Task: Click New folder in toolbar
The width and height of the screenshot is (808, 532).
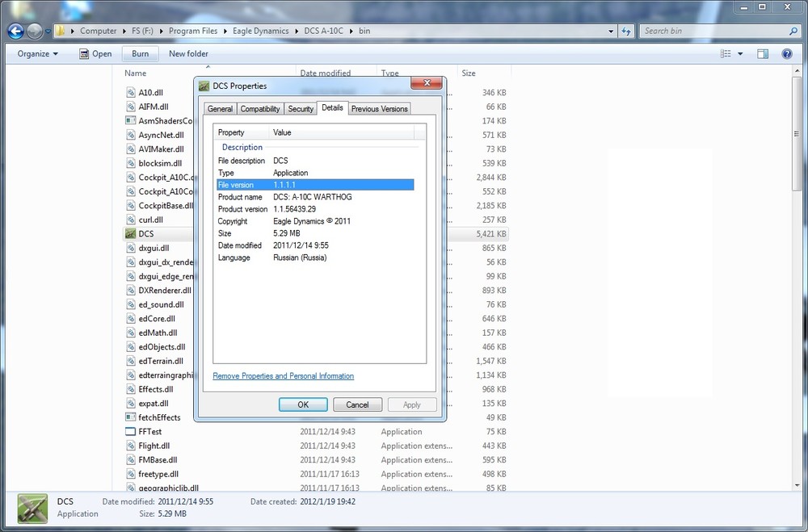Action: [x=188, y=53]
